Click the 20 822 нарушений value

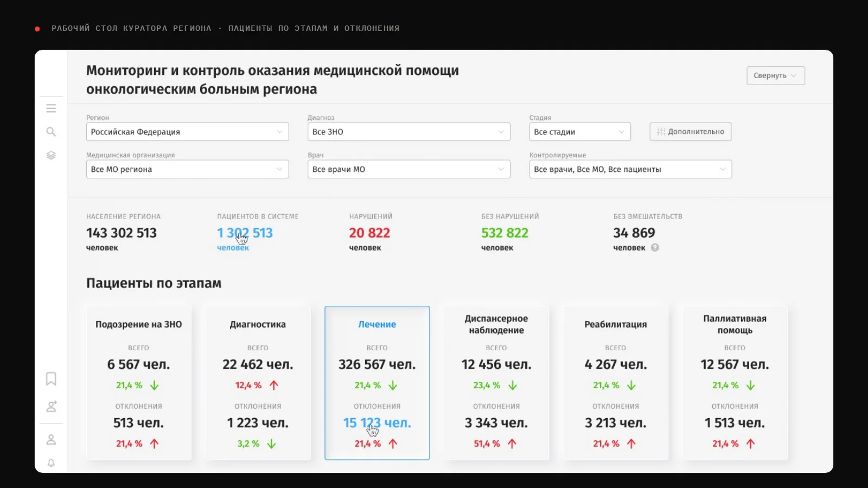click(369, 233)
